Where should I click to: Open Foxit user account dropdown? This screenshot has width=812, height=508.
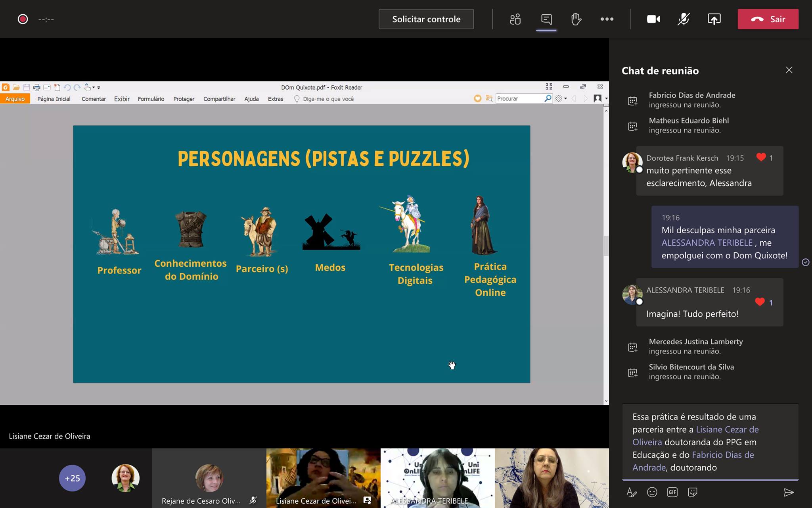tap(600, 98)
